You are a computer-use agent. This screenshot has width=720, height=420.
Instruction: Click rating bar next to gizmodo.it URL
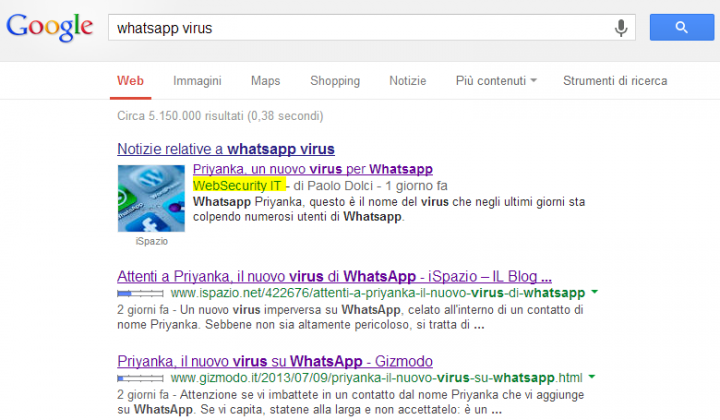point(140,378)
